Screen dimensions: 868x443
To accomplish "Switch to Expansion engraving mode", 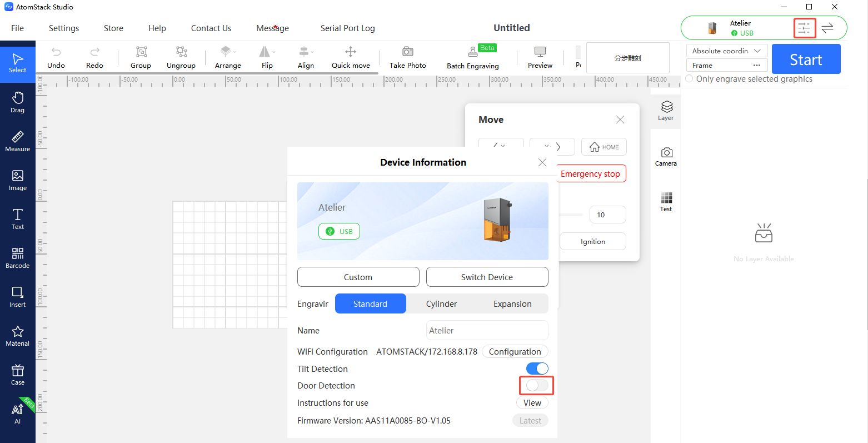I will coord(512,304).
